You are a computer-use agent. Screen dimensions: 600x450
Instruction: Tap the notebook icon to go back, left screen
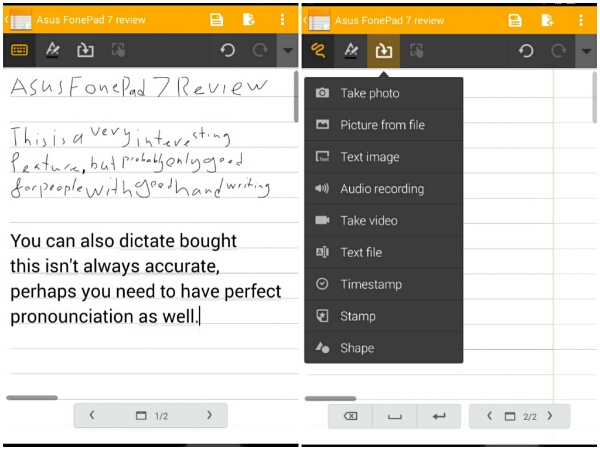tap(20, 20)
